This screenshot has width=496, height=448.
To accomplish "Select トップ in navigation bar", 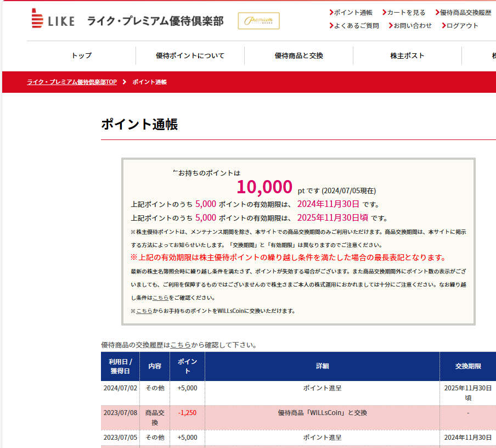I will (81, 55).
